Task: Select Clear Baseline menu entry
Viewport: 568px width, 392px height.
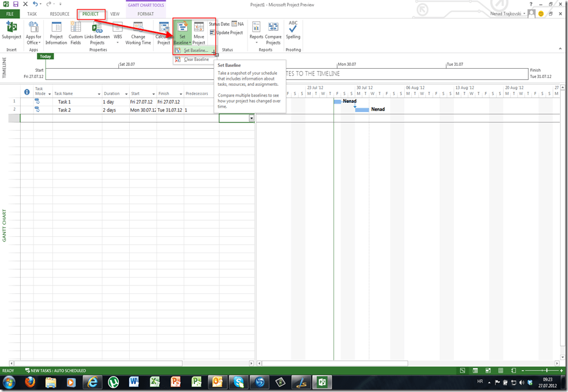Action: click(196, 60)
